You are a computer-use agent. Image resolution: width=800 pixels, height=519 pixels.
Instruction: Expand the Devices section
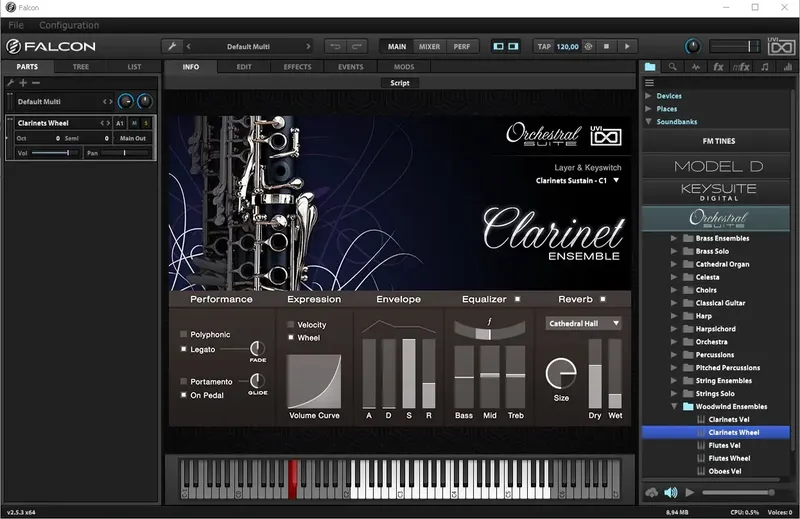pos(648,96)
